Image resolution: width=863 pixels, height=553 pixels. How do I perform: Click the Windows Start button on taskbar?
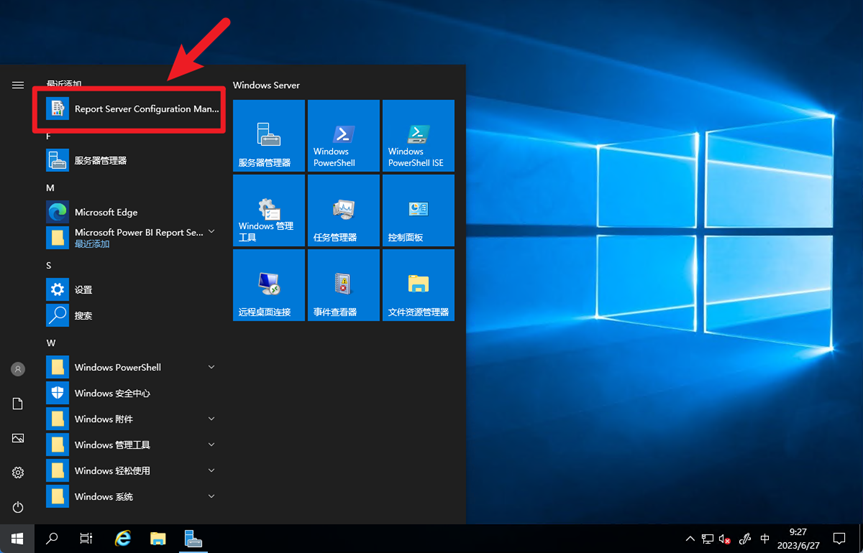(x=17, y=539)
